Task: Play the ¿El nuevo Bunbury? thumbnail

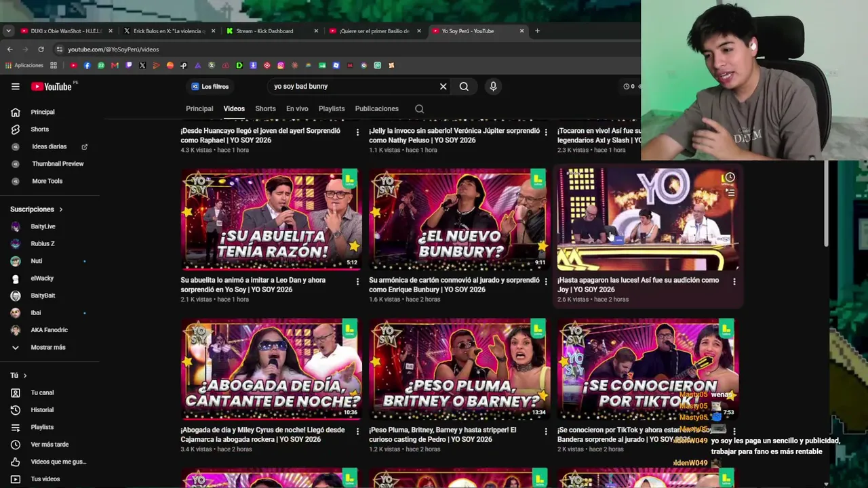Action: (x=459, y=219)
